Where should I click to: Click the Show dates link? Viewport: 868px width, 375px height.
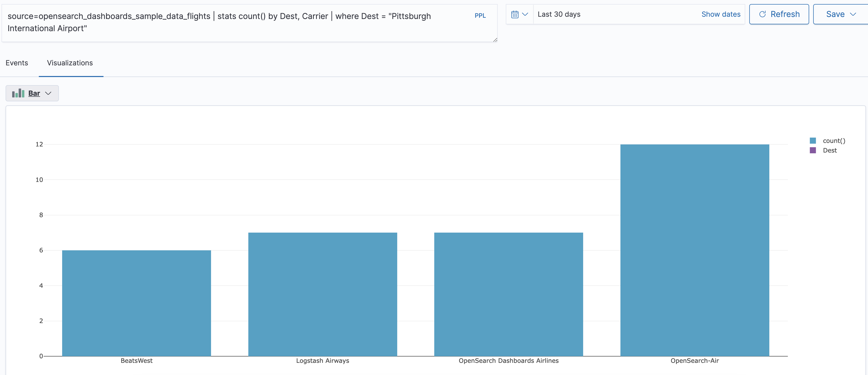(721, 14)
